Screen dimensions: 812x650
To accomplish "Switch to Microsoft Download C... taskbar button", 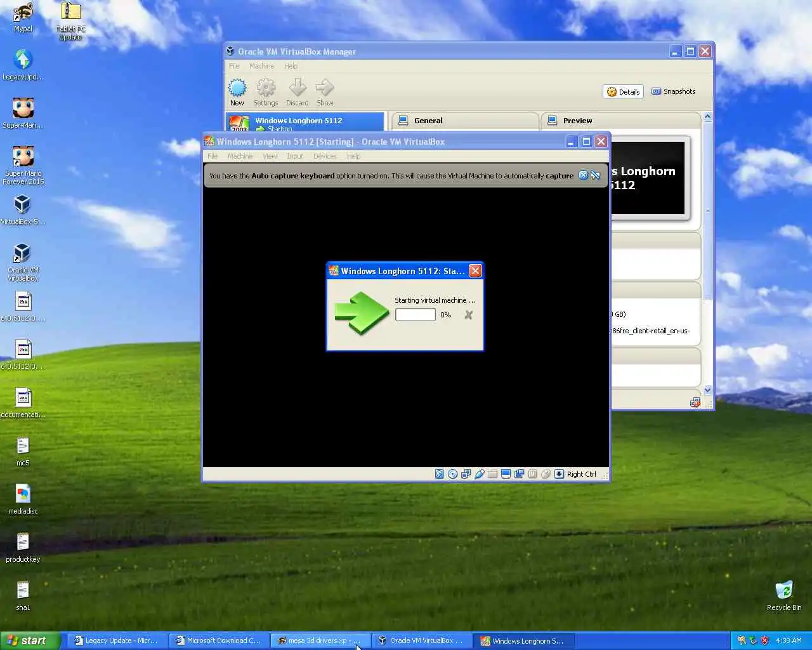I will pos(218,640).
